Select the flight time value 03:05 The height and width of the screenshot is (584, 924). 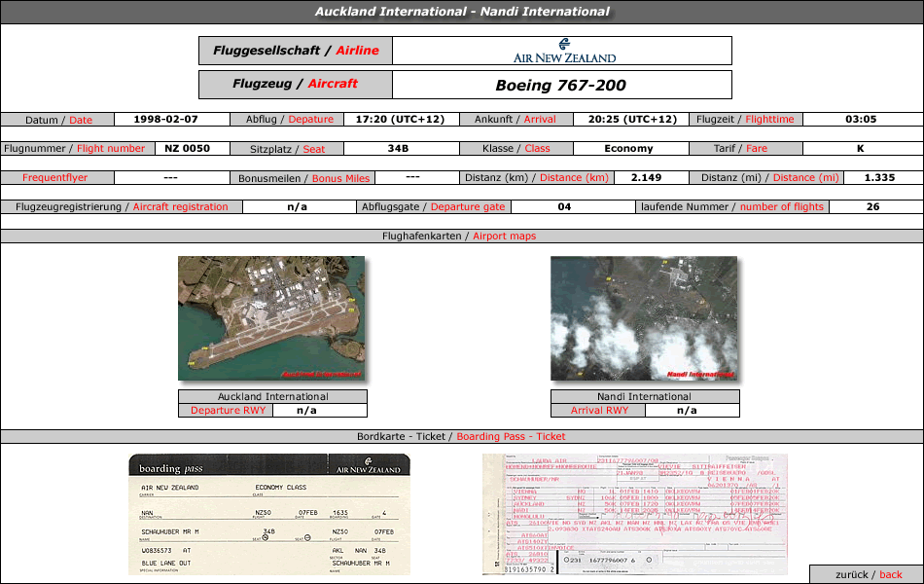point(861,119)
